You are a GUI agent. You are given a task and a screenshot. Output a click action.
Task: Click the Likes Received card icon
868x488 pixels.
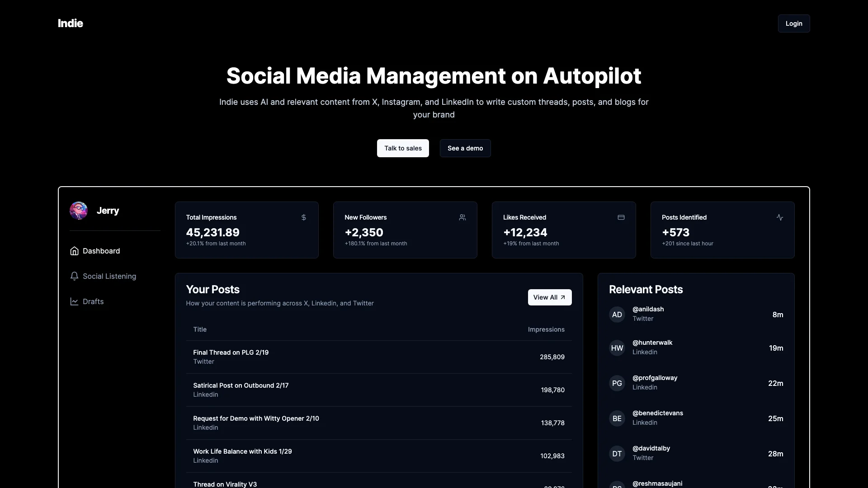[621, 217]
